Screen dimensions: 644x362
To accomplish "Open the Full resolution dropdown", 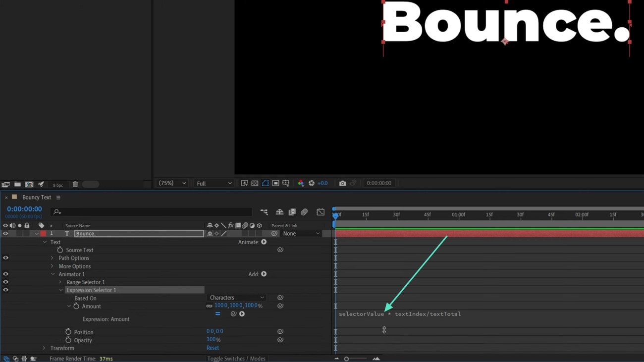I will click(214, 183).
